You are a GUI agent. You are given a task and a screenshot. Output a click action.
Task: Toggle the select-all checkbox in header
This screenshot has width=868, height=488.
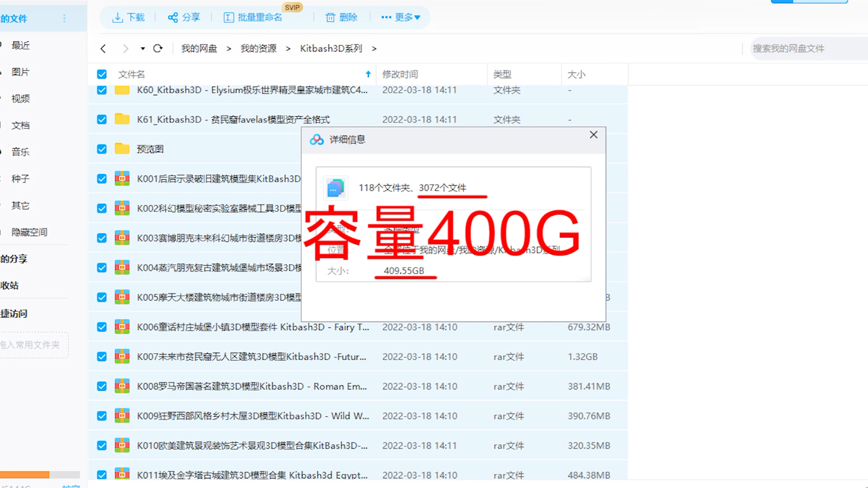click(102, 74)
